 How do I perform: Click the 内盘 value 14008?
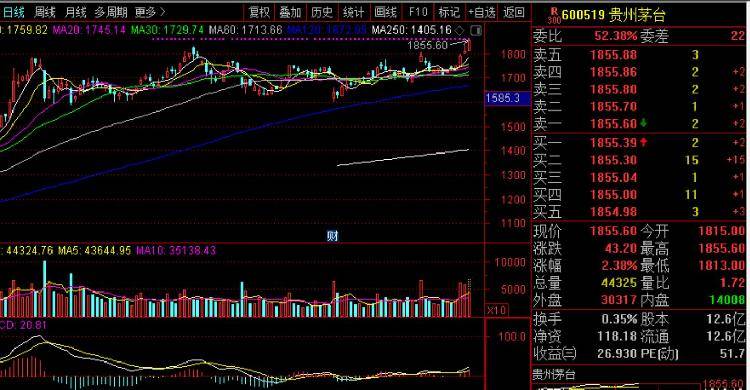tap(727, 300)
